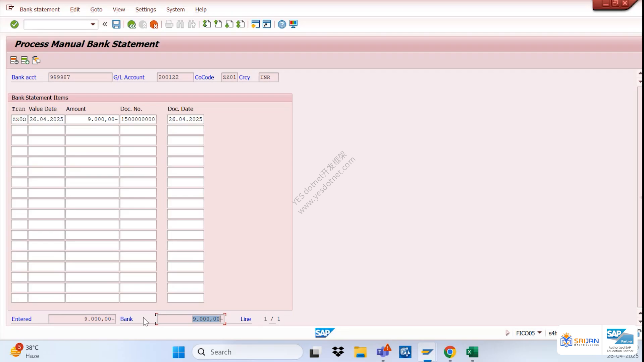Click the Value Date cell 26.04.2025
Image resolution: width=644 pixels, height=362 pixels.
47,119
